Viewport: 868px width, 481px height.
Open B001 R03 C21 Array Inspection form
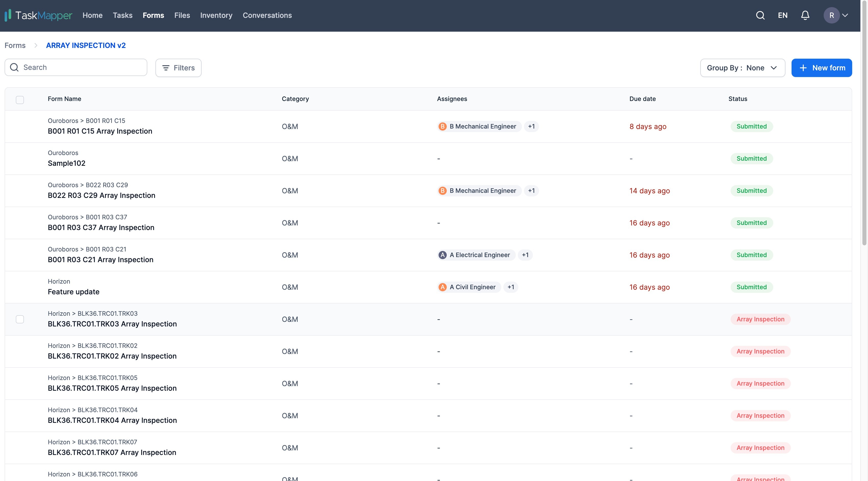100,260
